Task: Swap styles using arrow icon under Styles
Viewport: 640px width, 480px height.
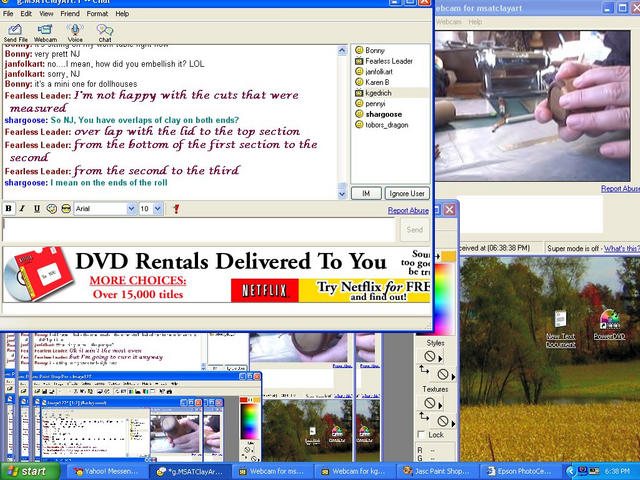Action: [x=424, y=370]
